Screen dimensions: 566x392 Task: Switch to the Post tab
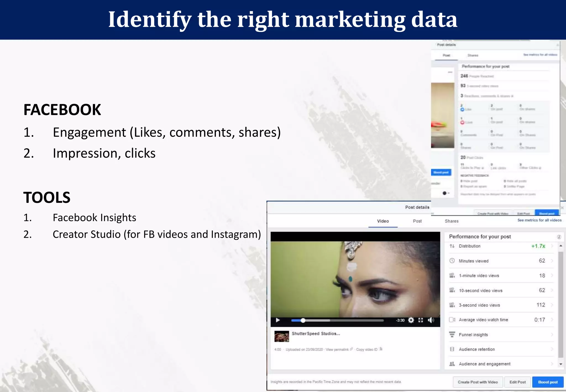[417, 221]
